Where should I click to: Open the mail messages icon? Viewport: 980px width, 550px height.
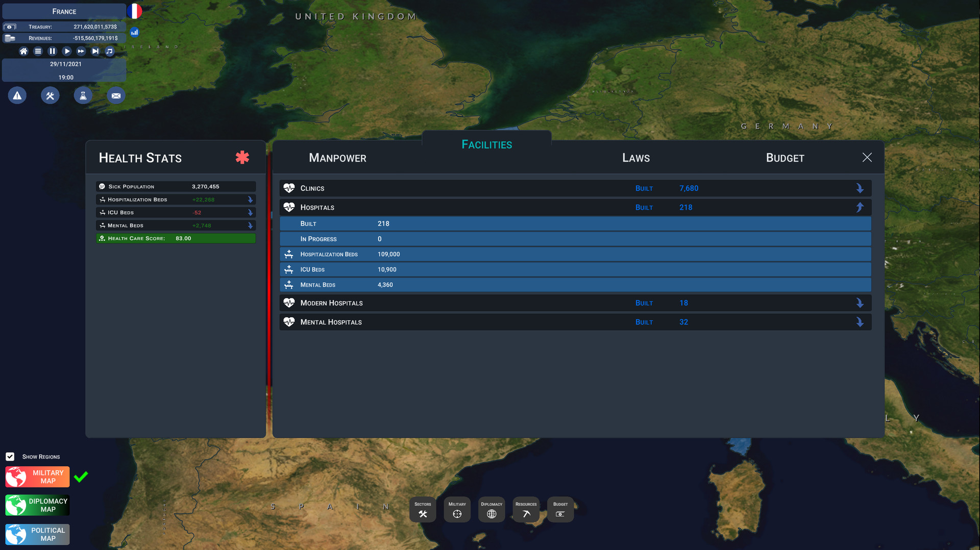(116, 95)
